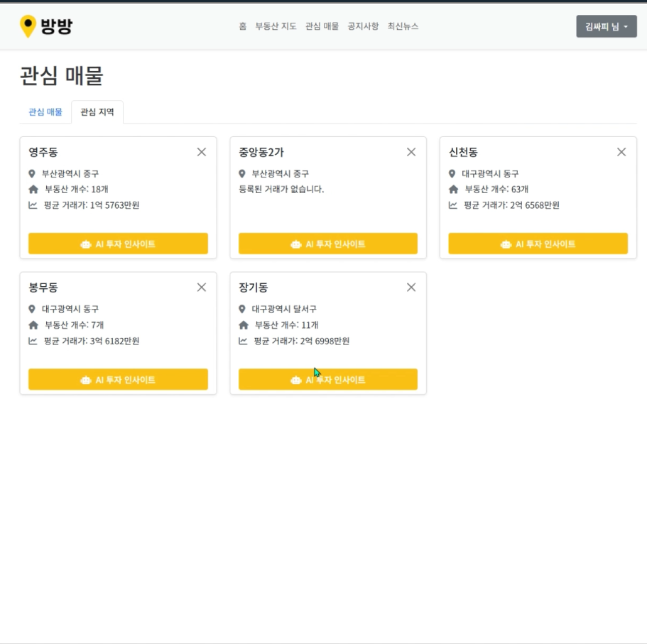Image resolution: width=647 pixels, height=644 pixels.
Task: Open 부동산 지도 from navigation
Action: (276, 26)
